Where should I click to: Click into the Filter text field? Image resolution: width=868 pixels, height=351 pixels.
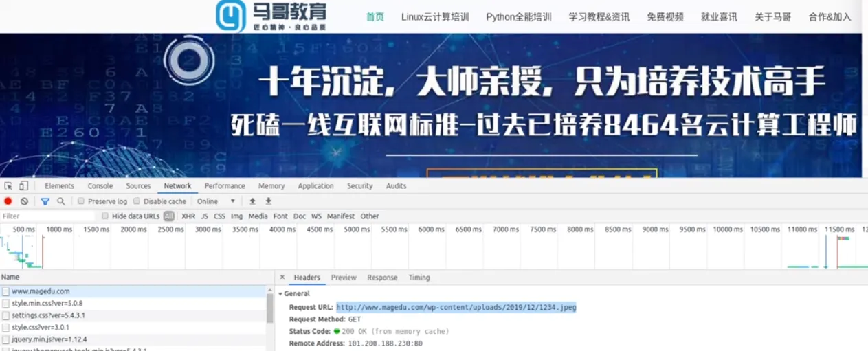coord(48,216)
